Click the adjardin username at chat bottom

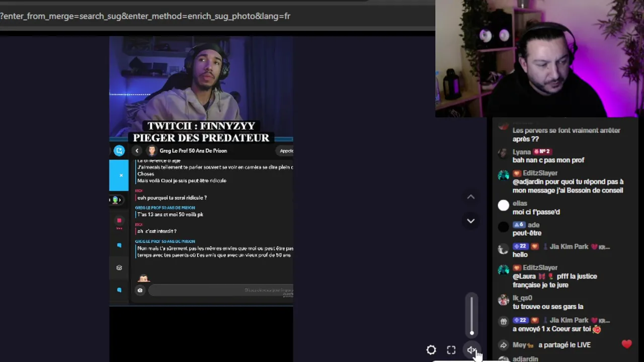pos(525,359)
